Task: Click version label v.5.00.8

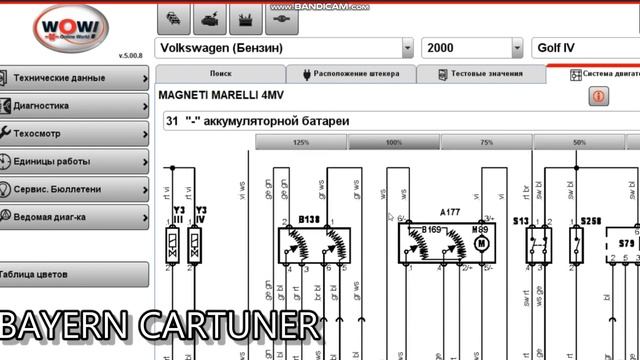Action: coord(131,56)
